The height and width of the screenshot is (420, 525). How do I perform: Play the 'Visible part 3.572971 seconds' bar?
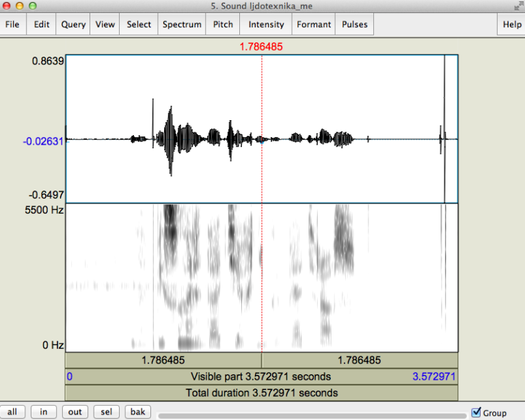[261, 376]
